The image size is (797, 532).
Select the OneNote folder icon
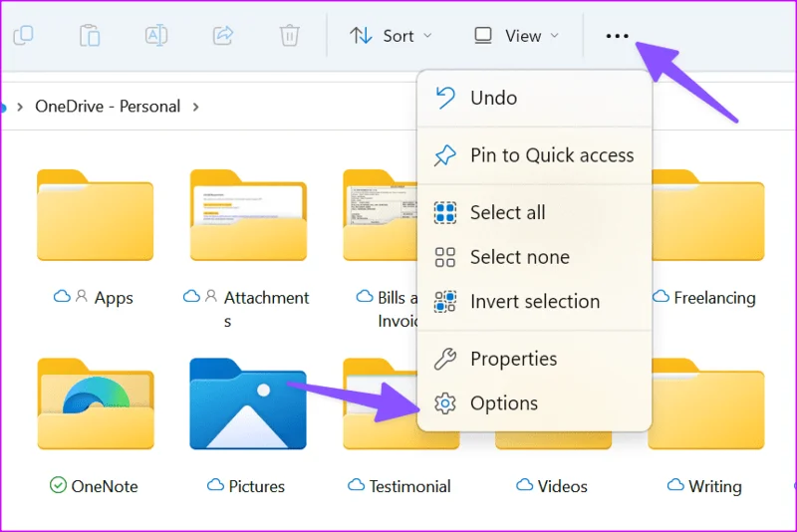[x=96, y=403]
